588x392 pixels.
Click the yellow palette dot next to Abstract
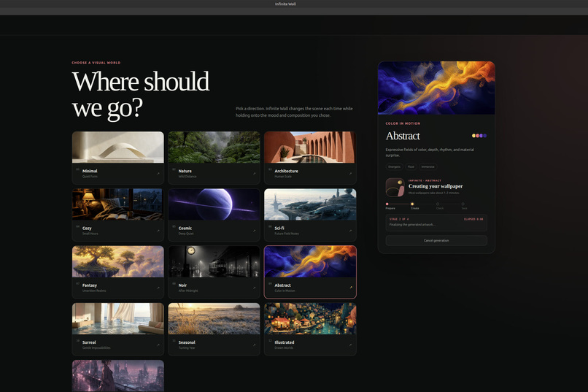473,136
